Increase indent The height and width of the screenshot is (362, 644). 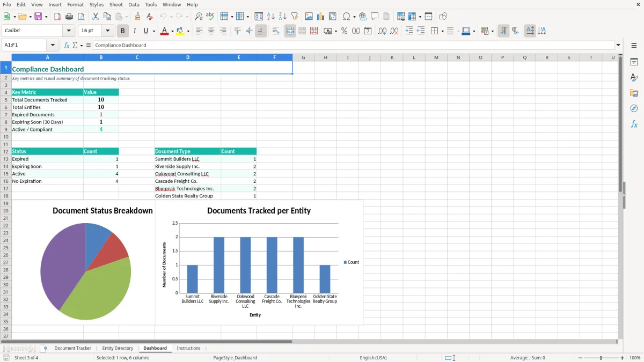pos(409,31)
